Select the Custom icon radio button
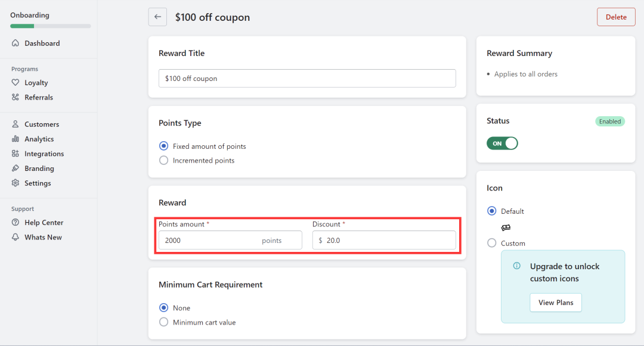This screenshot has height=346, width=644. pos(492,243)
